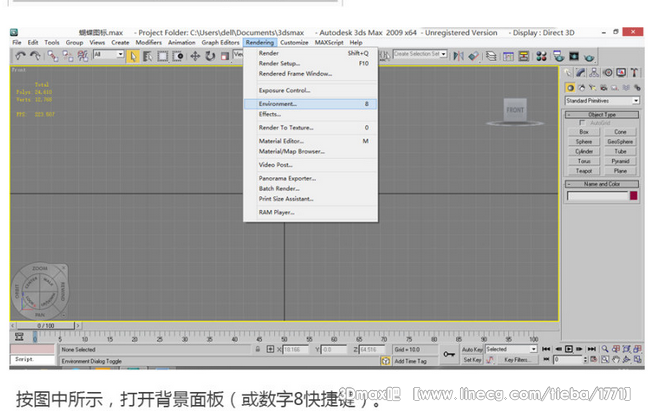
Task: Click the Redo arrow in the toolbar
Action: [35, 56]
